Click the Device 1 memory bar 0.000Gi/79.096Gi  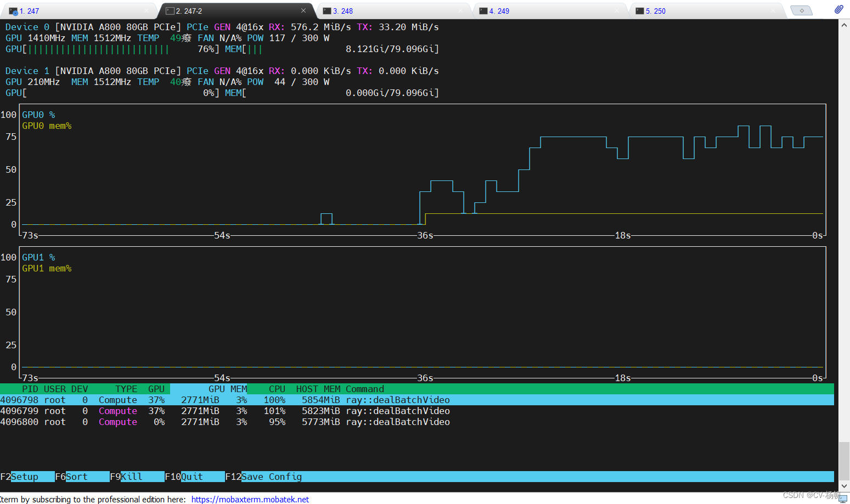tap(332, 93)
